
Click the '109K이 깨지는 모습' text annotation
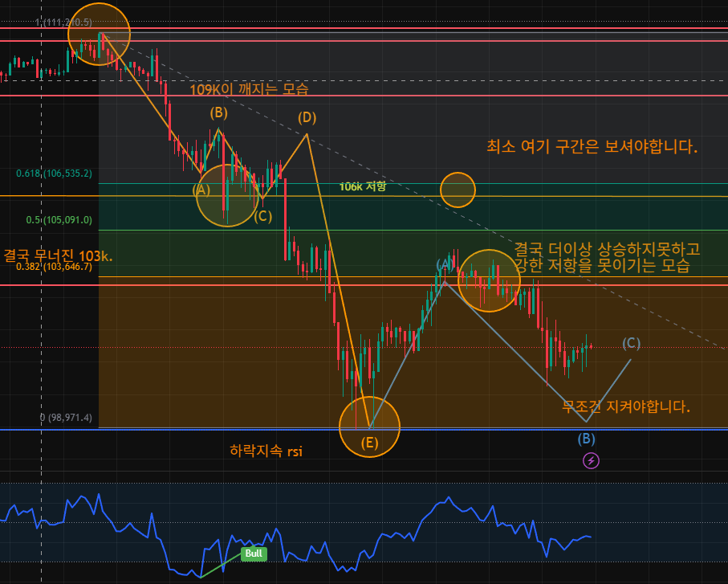pyautogui.click(x=249, y=88)
